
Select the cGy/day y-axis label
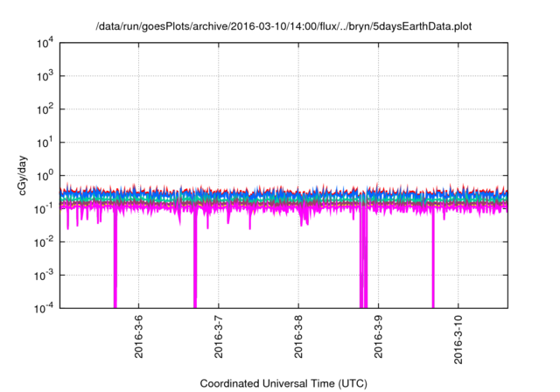[x=23, y=175]
